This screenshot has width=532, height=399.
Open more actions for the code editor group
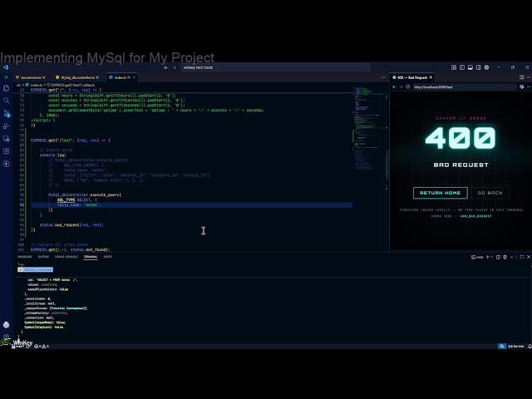[x=383, y=77]
